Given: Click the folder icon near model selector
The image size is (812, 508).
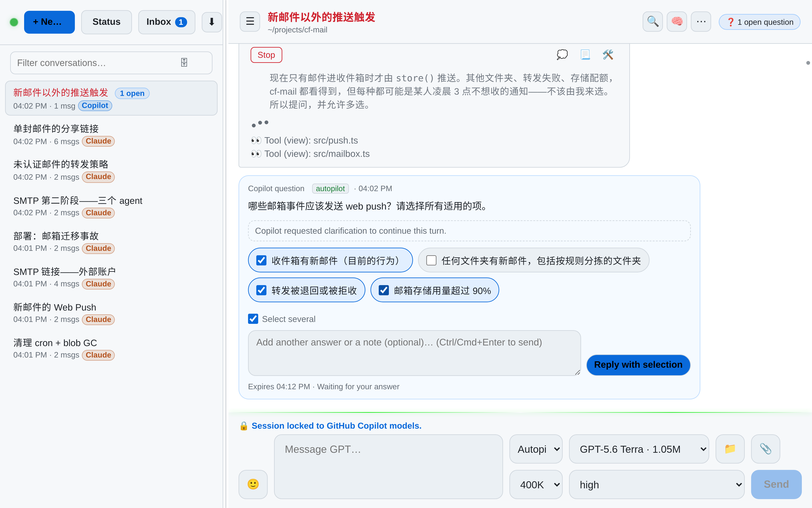Looking at the screenshot, I should (730, 449).
